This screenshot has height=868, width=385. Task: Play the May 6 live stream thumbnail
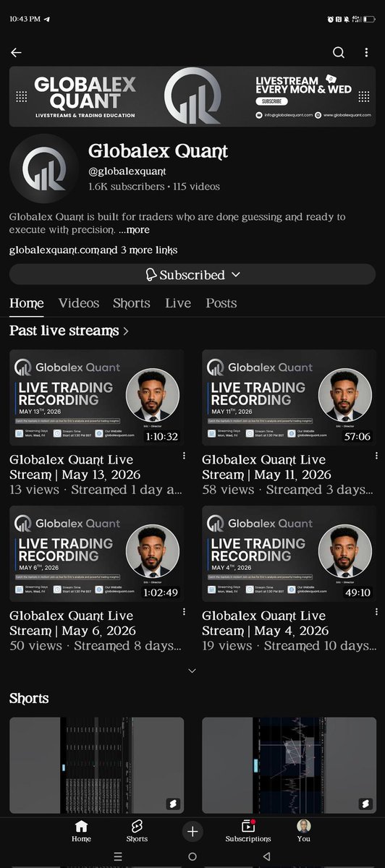point(96,555)
